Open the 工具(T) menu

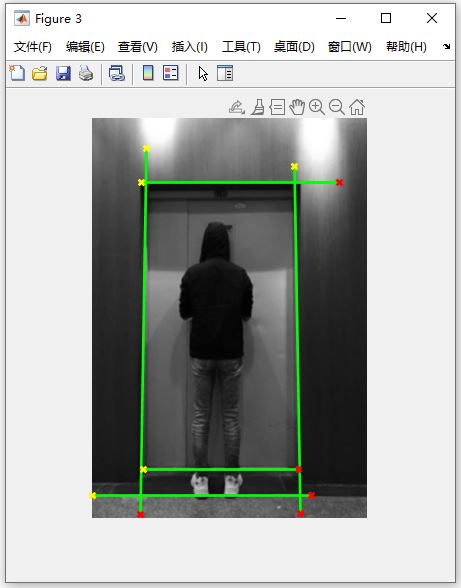pos(241,47)
